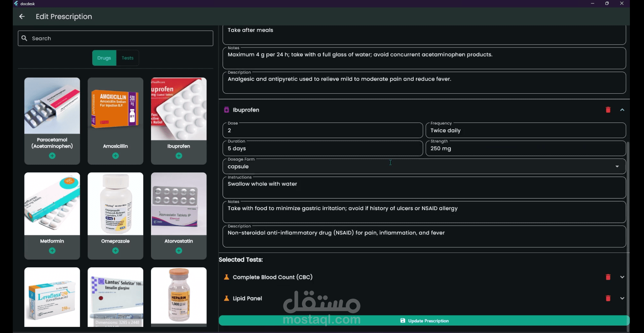This screenshot has width=644, height=333.
Task: Select the Levofloxacin product image
Action: coord(52,297)
